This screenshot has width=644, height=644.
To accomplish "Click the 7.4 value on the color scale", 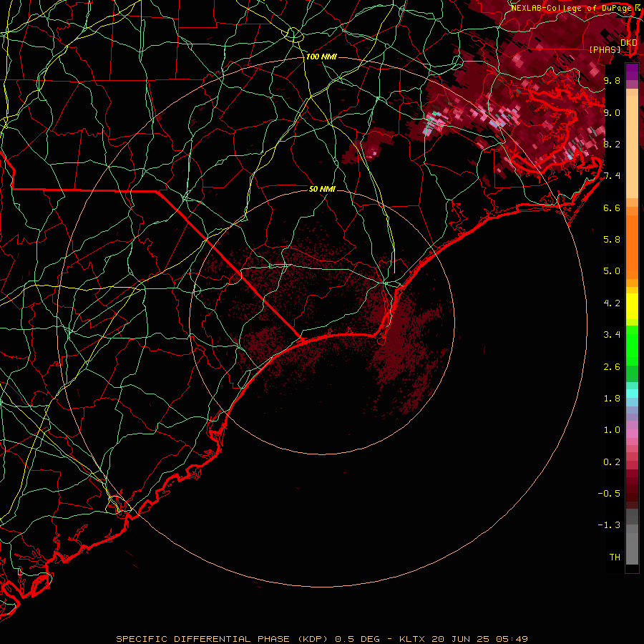I will (612, 176).
